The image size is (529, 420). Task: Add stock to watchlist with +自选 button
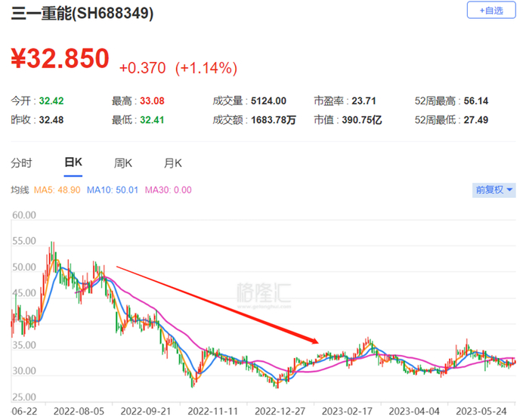tap(491, 11)
